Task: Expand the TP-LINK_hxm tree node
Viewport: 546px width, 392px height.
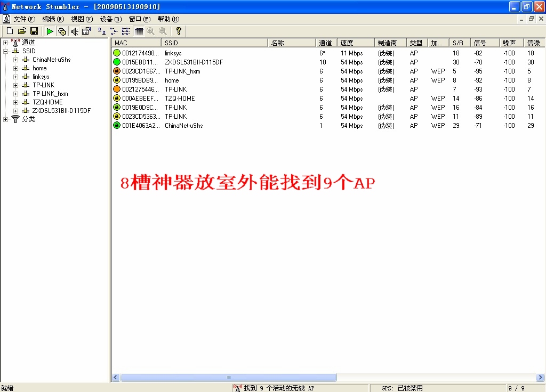Action: (15, 94)
